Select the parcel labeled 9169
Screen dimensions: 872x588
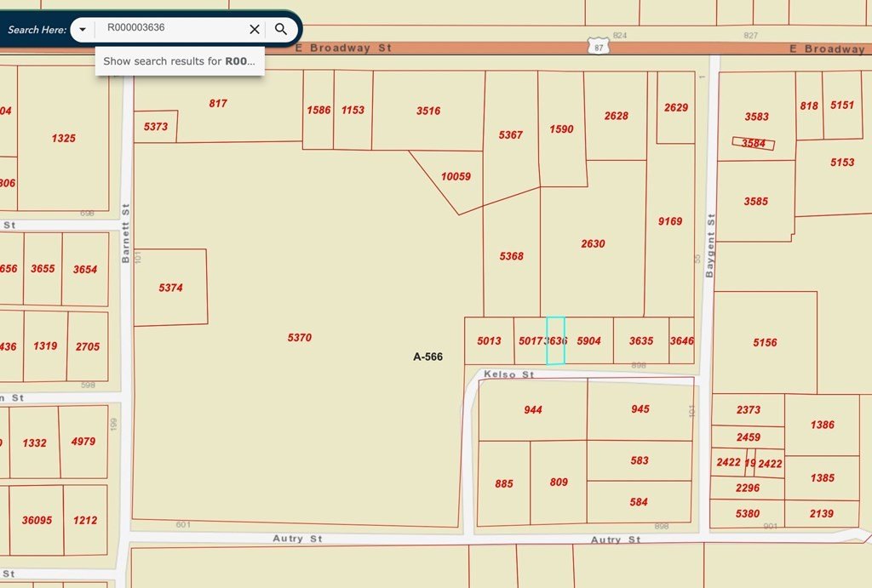coord(670,221)
